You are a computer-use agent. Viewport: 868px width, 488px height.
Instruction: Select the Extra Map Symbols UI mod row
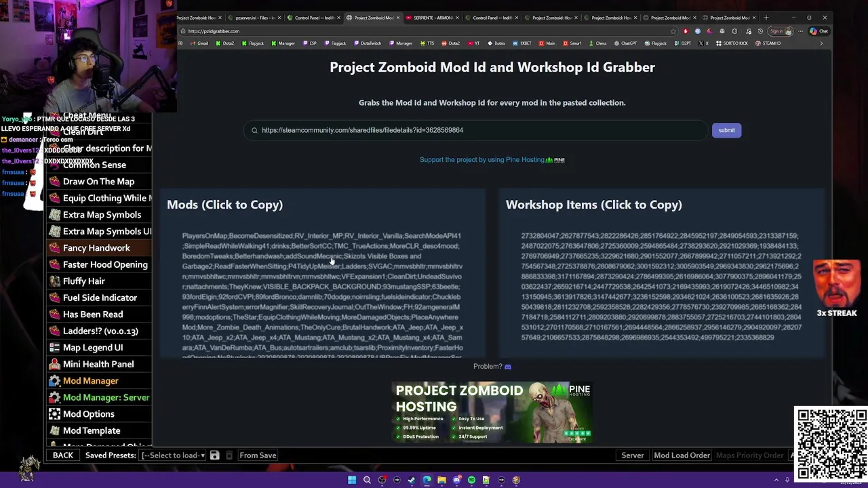pyautogui.click(x=100, y=231)
